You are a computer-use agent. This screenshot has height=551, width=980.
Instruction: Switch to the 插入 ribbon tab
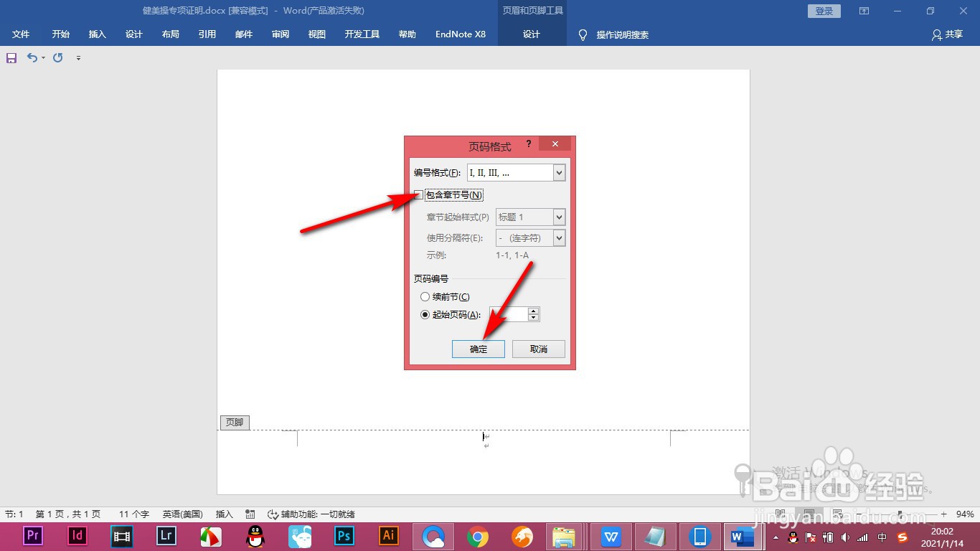click(x=98, y=34)
